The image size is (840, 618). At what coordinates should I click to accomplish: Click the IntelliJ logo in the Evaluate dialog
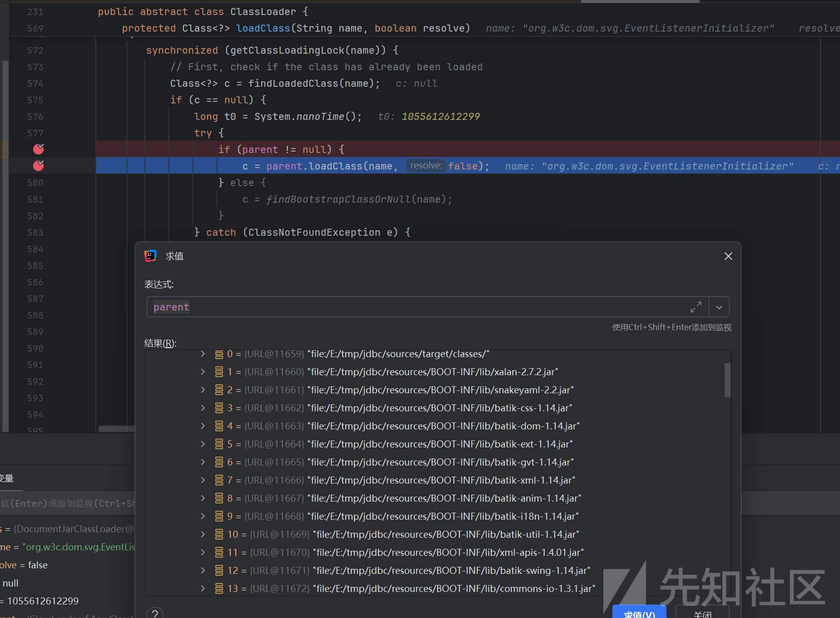click(x=150, y=256)
